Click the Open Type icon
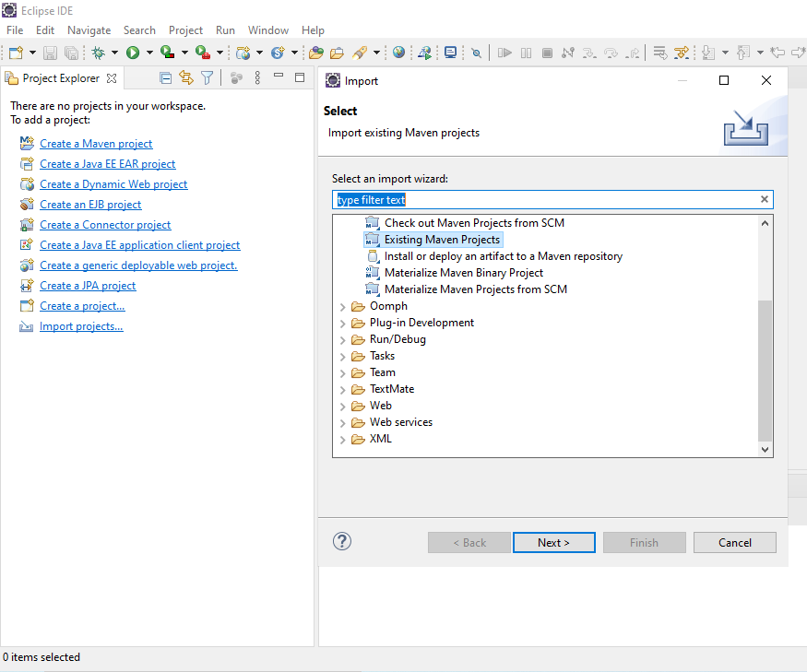This screenshot has width=807, height=672. (x=316, y=53)
